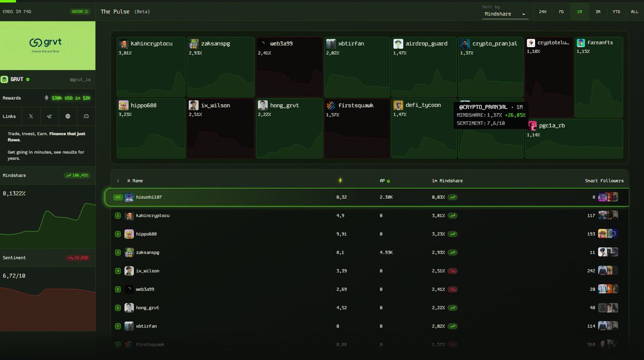Screen dimensions: 644x360
Task: Select the 24H time range tab
Action: (x=543, y=11)
